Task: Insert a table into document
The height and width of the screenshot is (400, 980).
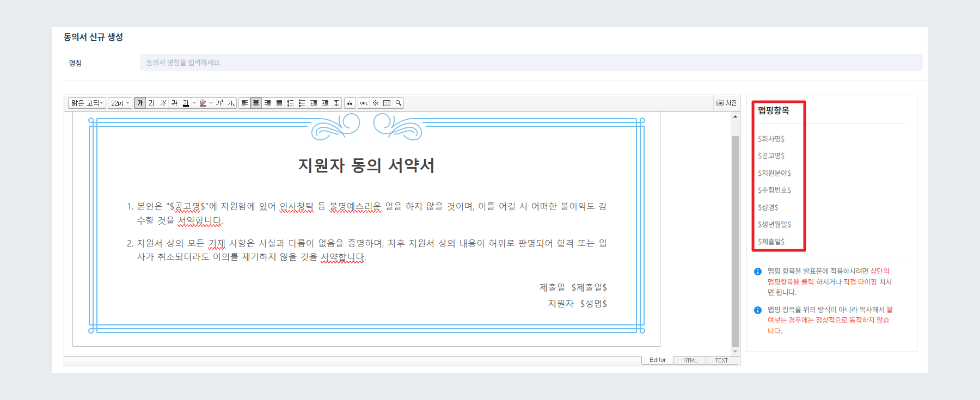Action: (x=387, y=103)
